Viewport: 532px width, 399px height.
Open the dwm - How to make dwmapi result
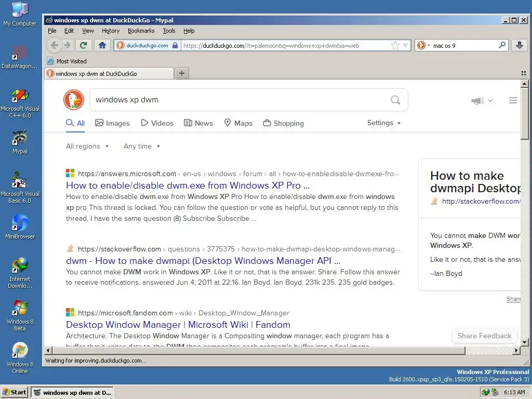(x=203, y=261)
